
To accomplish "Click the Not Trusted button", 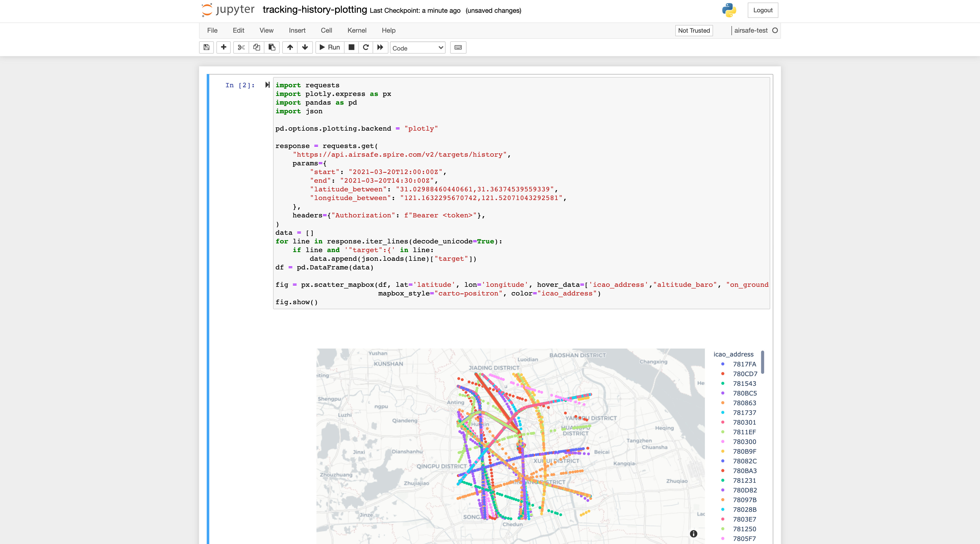I will pyautogui.click(x=694, y=30).
